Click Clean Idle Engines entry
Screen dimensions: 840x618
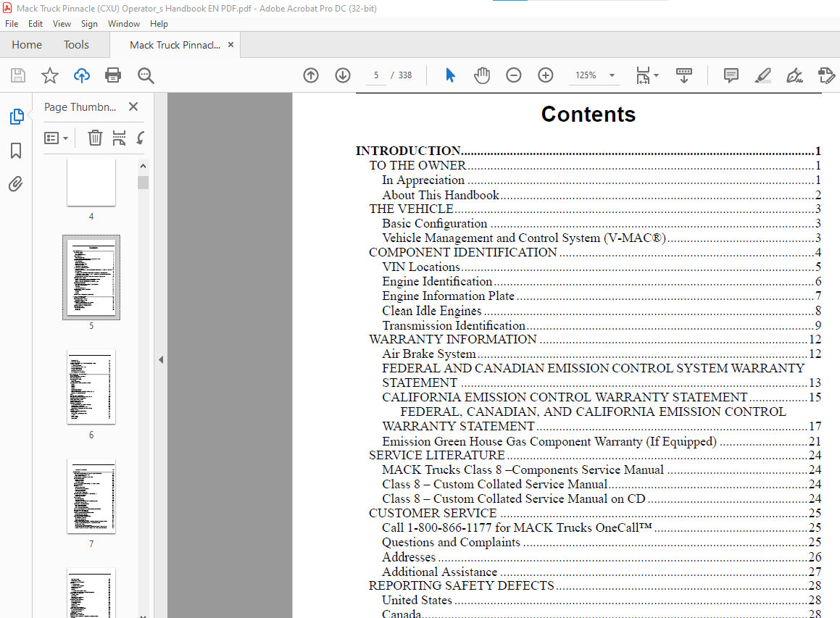[x=602, y=311]
